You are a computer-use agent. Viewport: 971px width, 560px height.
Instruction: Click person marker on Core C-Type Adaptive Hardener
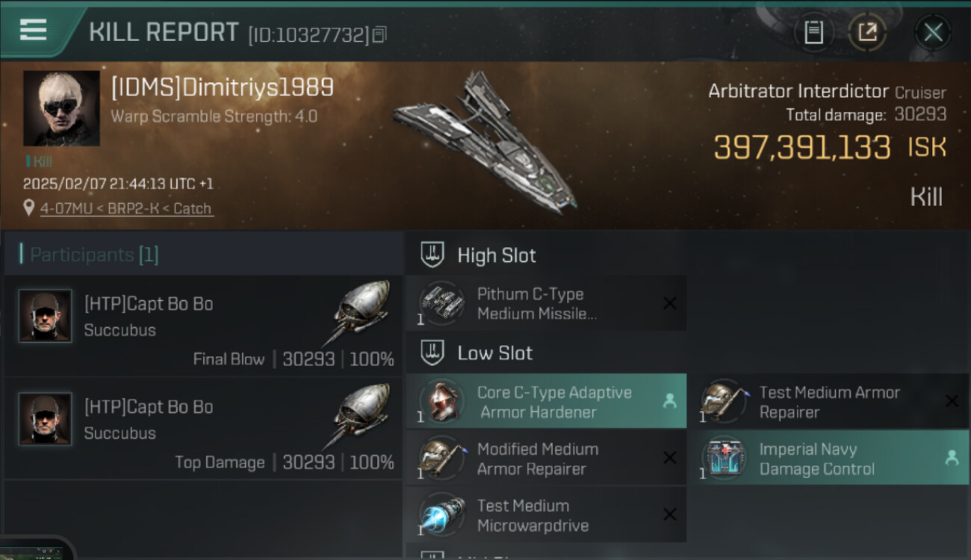[x=669, y=402]
